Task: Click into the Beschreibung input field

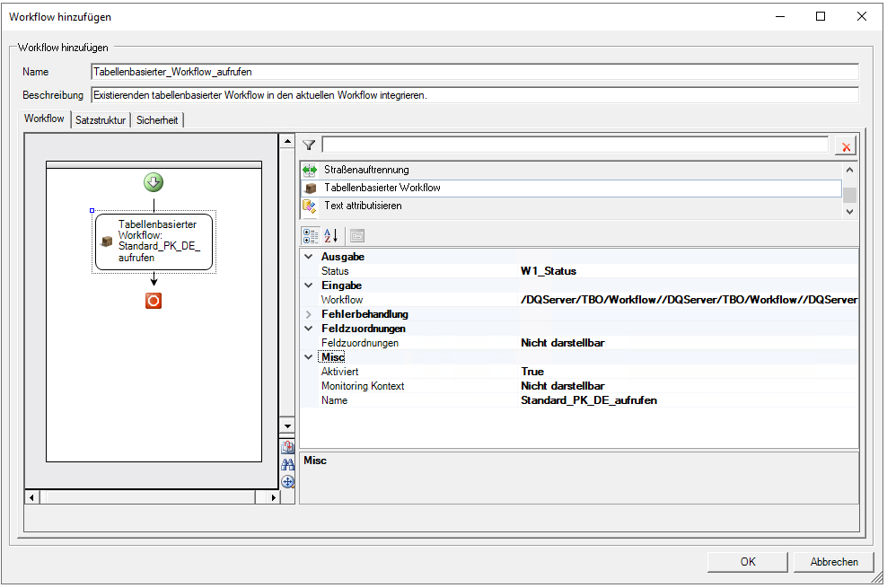Action: click(x=475, y=95)
